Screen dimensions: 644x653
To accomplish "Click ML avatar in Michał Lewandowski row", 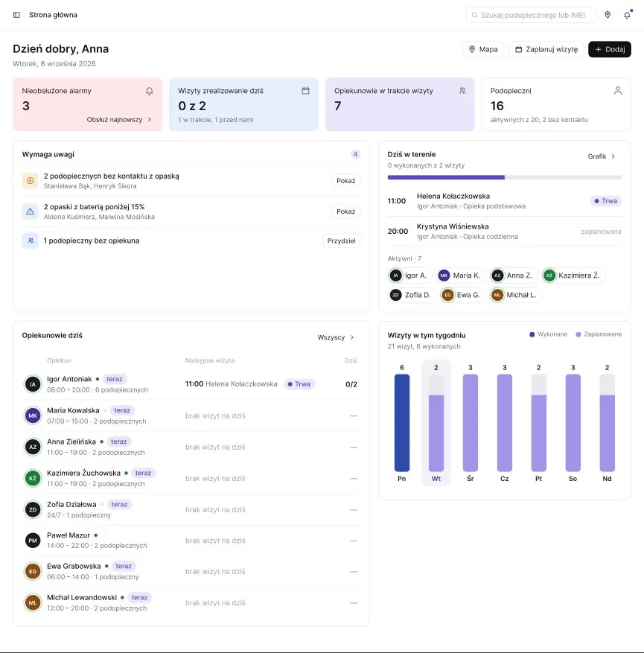I will 33,602.
